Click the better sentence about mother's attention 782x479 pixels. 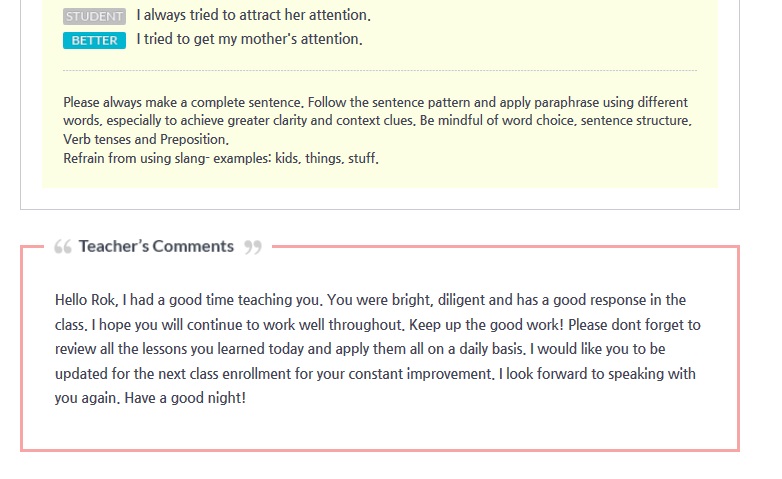[x=249, y=40]
